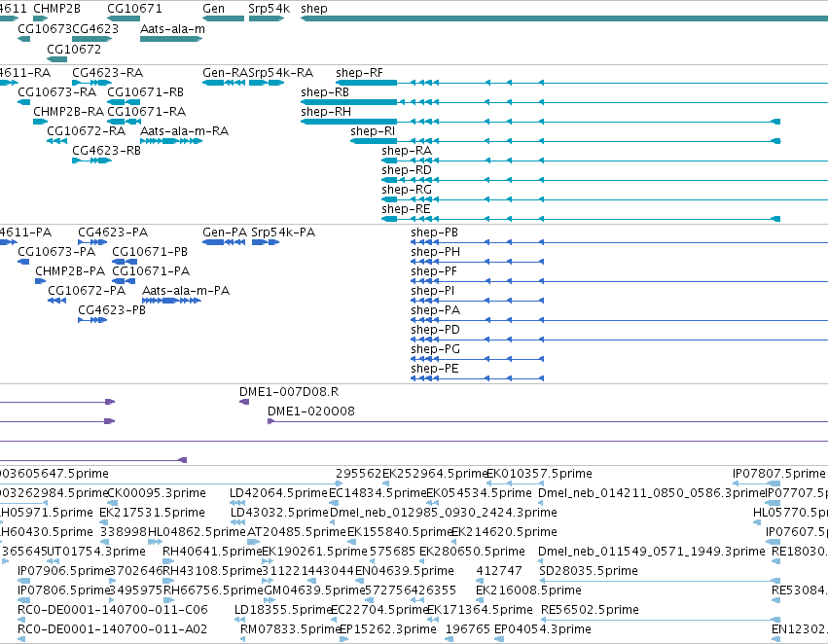
Task: Select protein shep-PF
Action: point(620,281)
